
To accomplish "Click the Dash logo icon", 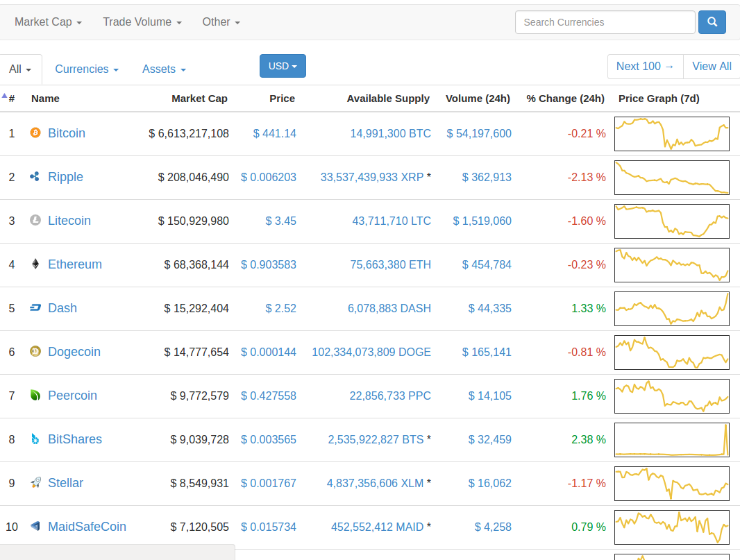I will tap(35, 308).
